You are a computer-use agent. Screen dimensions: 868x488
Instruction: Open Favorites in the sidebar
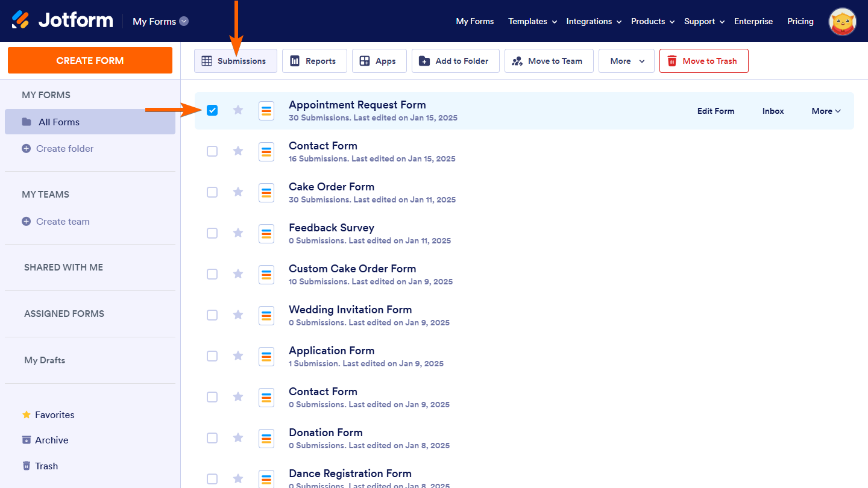click(48, 414)
